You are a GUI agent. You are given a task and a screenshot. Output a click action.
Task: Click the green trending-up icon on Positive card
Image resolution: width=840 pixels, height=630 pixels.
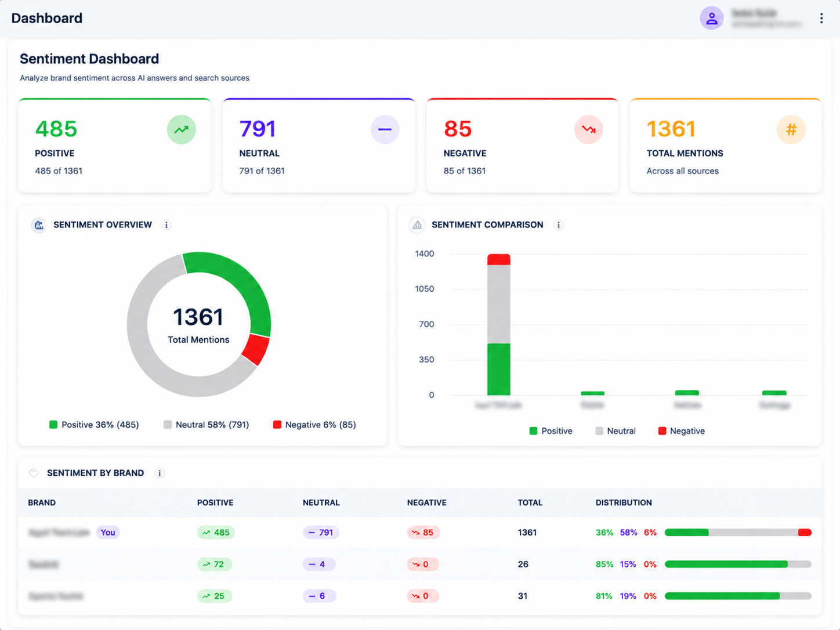(182, 129)
